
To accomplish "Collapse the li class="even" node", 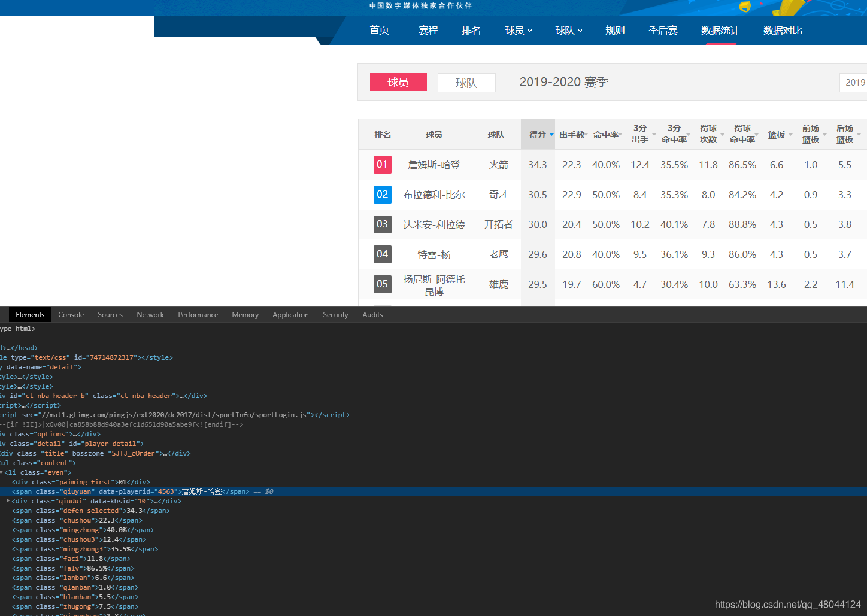I will tap(2, 472).
